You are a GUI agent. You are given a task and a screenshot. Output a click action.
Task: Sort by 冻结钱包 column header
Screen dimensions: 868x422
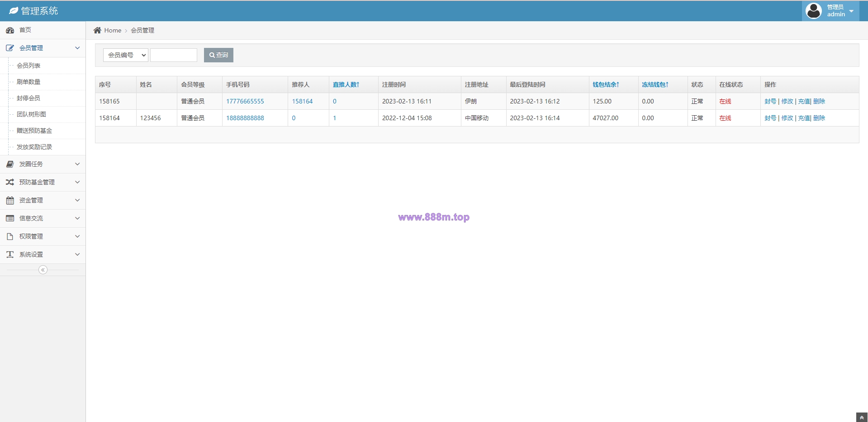(x=655, y=84)
